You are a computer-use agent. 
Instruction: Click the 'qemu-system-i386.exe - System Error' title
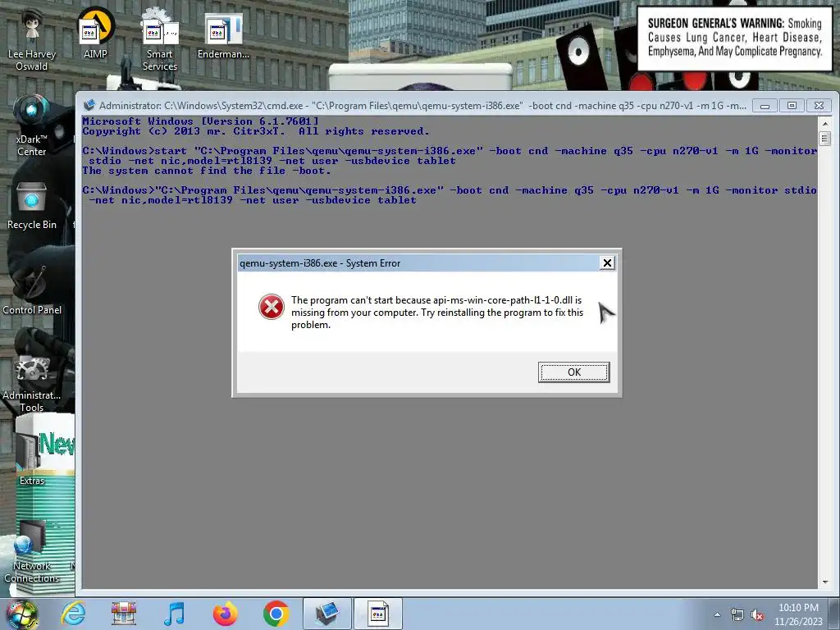(x=320, y=263)
